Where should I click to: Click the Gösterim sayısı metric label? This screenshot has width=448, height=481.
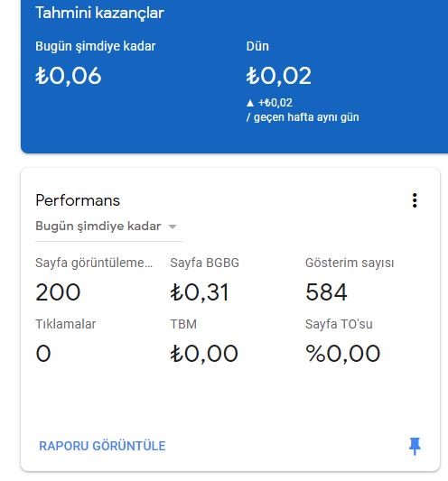coord(350,263)
